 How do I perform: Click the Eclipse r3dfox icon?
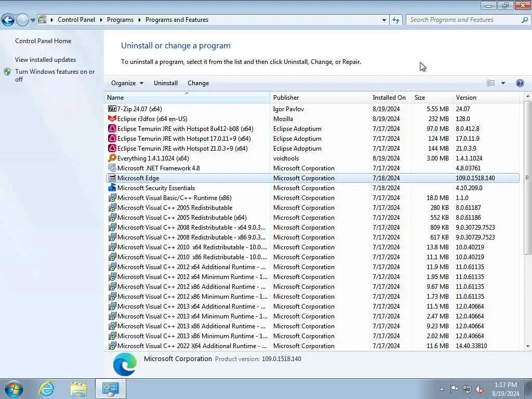112,119
